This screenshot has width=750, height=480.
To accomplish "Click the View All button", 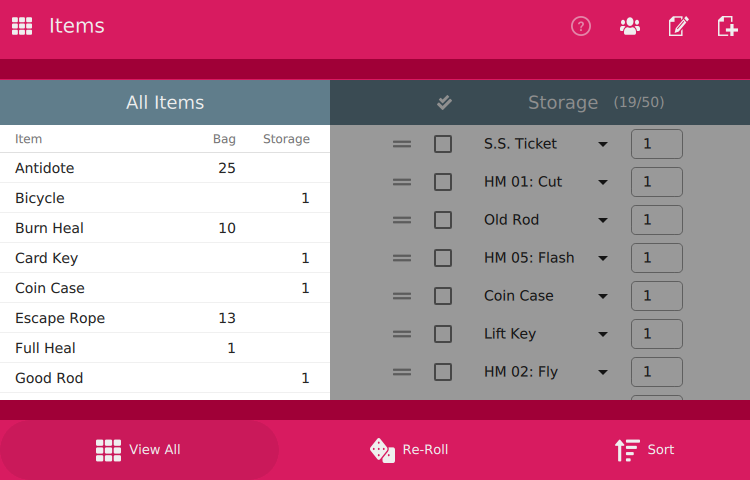I will pyautogui.click(x=139, y=449).
